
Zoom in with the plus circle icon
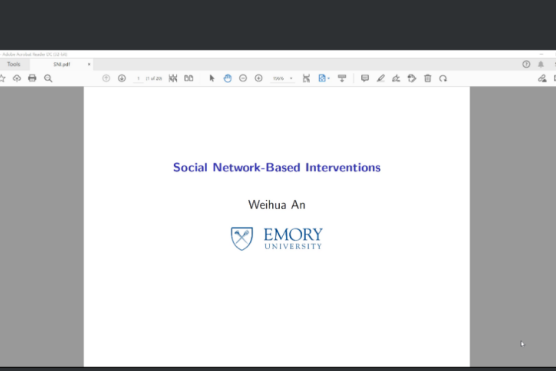pyautogui.click(x=258, y=78)
